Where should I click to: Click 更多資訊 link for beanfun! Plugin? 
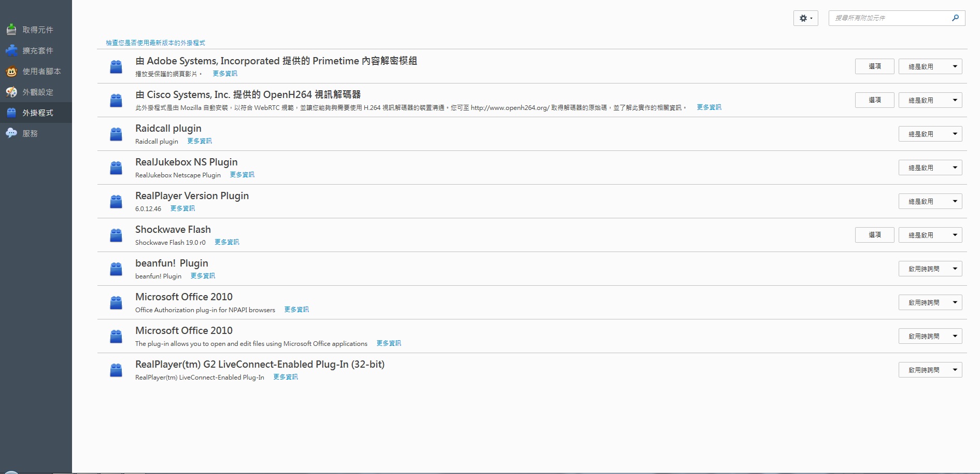pyautogui.click(x=203, y=276)
